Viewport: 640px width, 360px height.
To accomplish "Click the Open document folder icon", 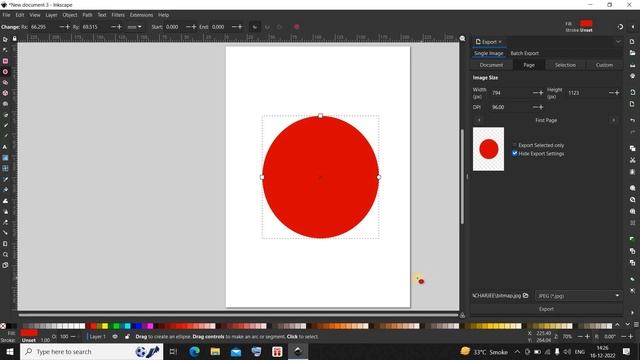I will (632, 53).
